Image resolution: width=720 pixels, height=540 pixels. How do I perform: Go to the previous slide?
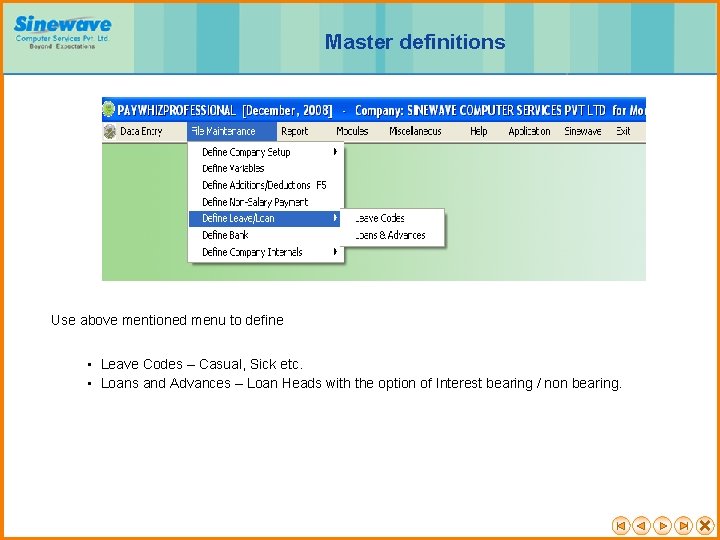click(641, 525)
